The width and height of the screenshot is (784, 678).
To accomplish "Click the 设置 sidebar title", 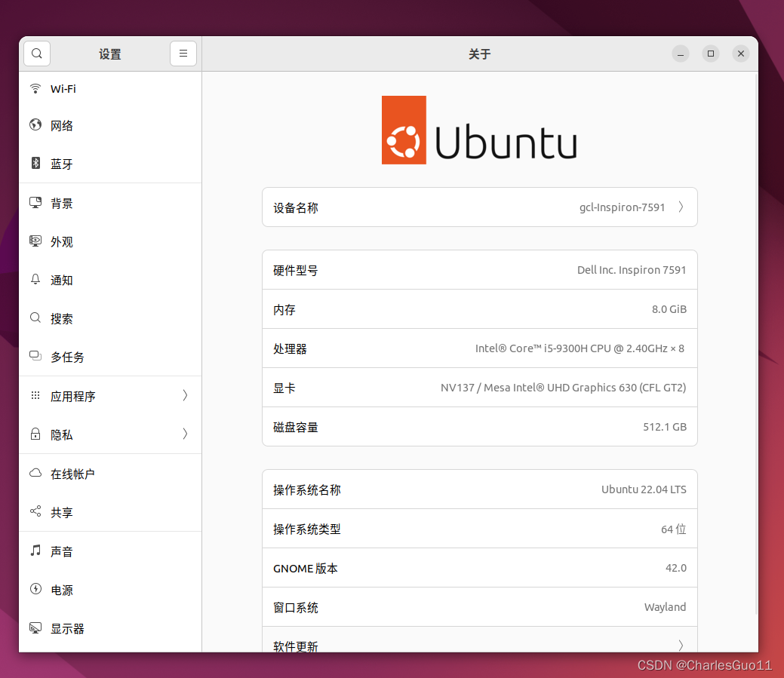I will click(110, 54).
